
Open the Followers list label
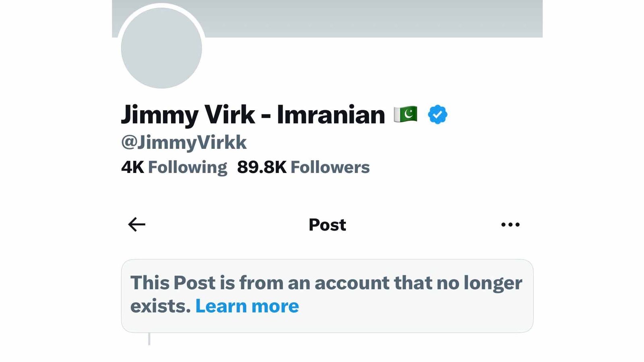pos(330,167)
